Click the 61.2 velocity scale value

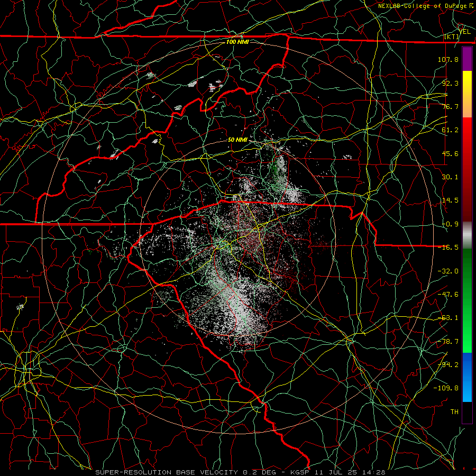click(x=450, y=130)
